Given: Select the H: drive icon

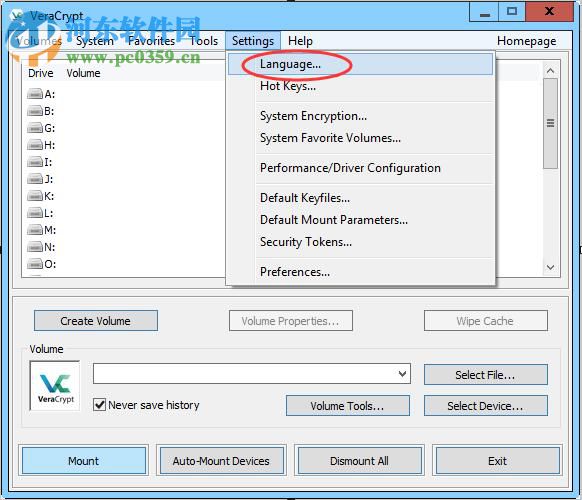Looking at the screenshot, I should click(x=35, y=145).
